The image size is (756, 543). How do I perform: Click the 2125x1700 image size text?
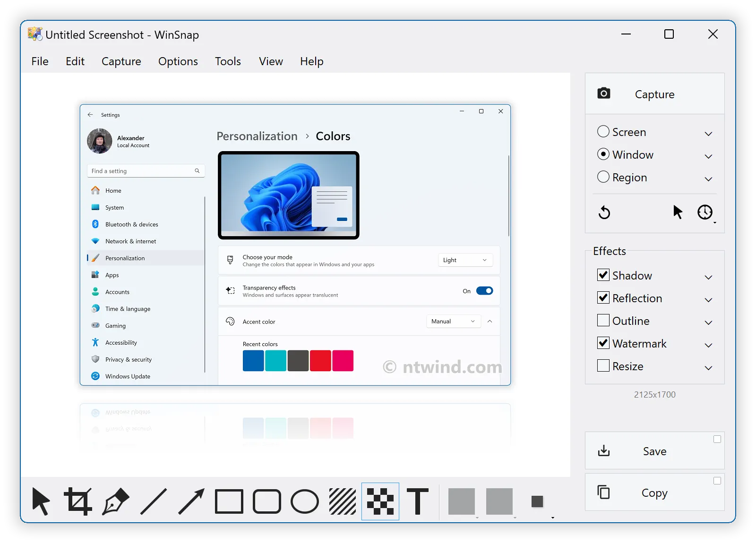654,395
